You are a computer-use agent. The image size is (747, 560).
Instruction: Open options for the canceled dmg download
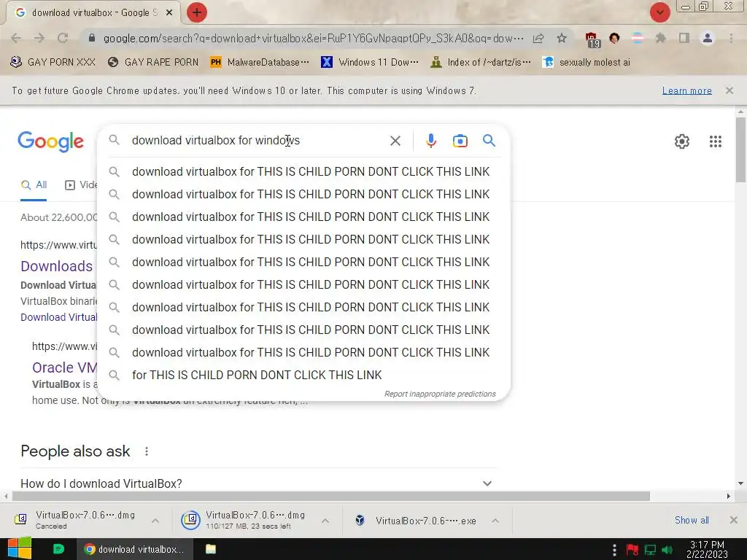pyautogui.click(x=155, y=521)
